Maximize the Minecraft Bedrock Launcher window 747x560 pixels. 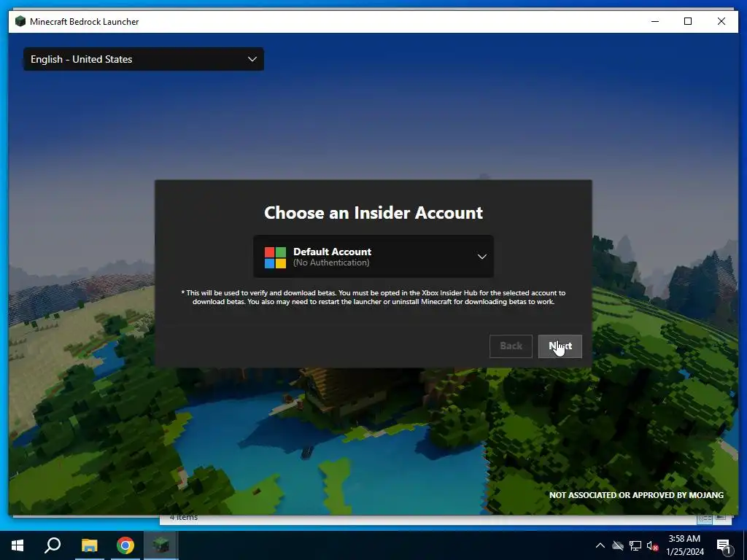[x=688, y=21]
